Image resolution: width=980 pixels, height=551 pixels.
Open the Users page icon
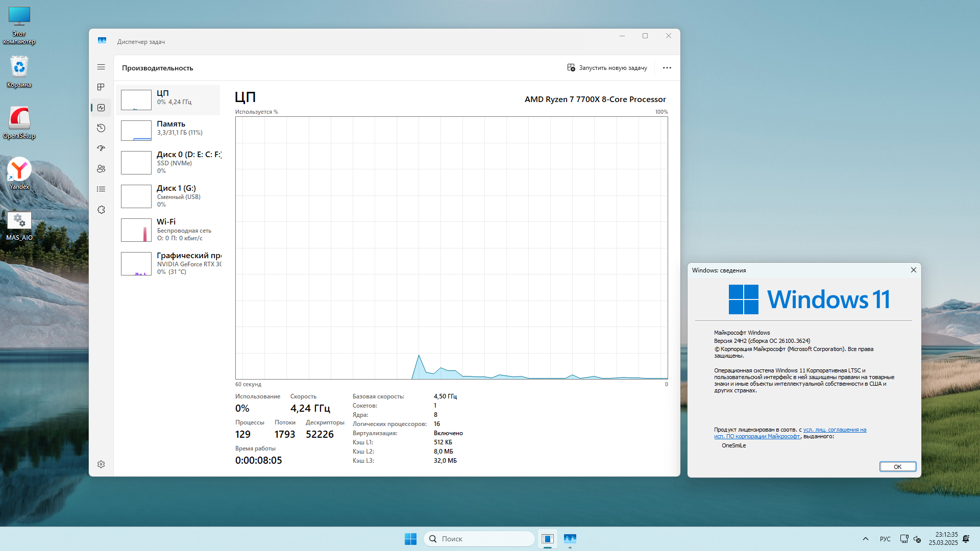[x=101, y=169]
